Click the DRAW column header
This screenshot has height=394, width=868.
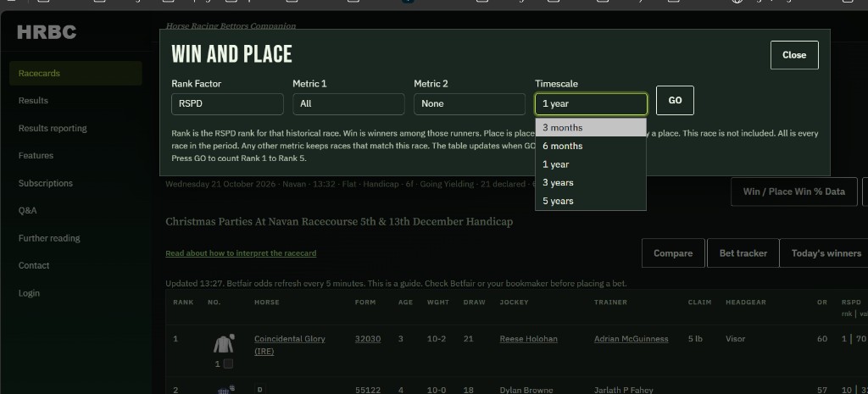pos(475,302)
